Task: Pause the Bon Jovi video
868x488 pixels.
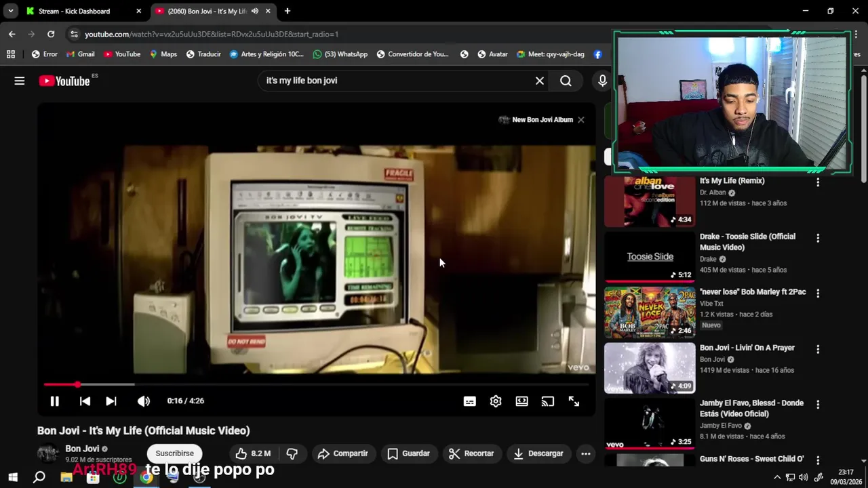Action: point(55,401)
